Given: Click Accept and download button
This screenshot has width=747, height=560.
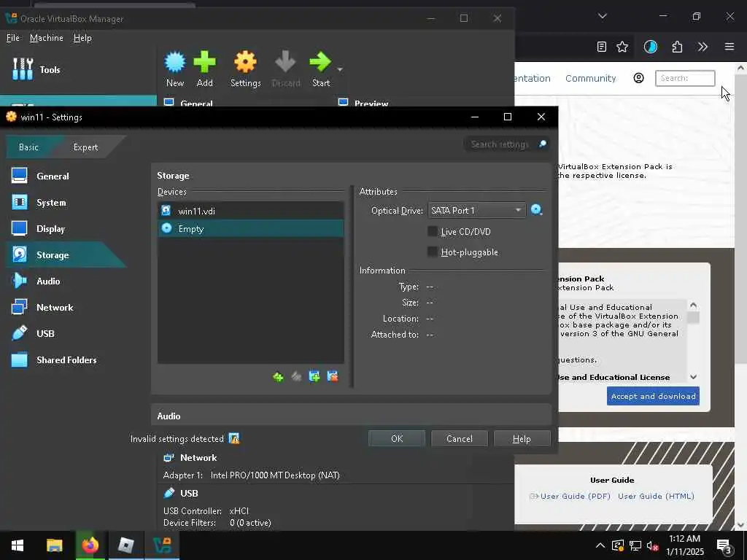Looking at the screenshot, I should pos(653,396).
